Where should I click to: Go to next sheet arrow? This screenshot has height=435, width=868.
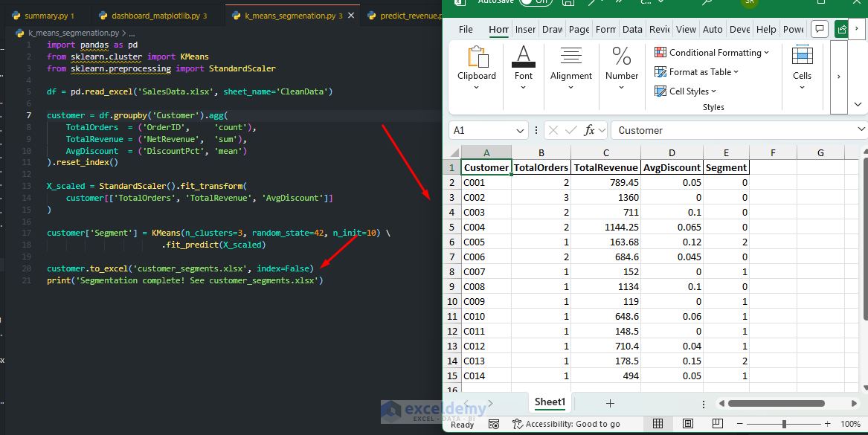pyautogui.click(x=490, y=404)
